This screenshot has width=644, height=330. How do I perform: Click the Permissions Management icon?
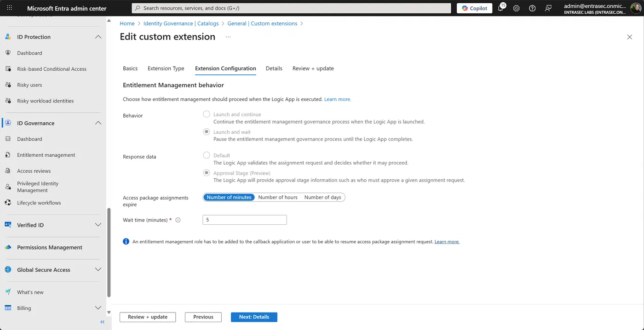pos(8,247)
